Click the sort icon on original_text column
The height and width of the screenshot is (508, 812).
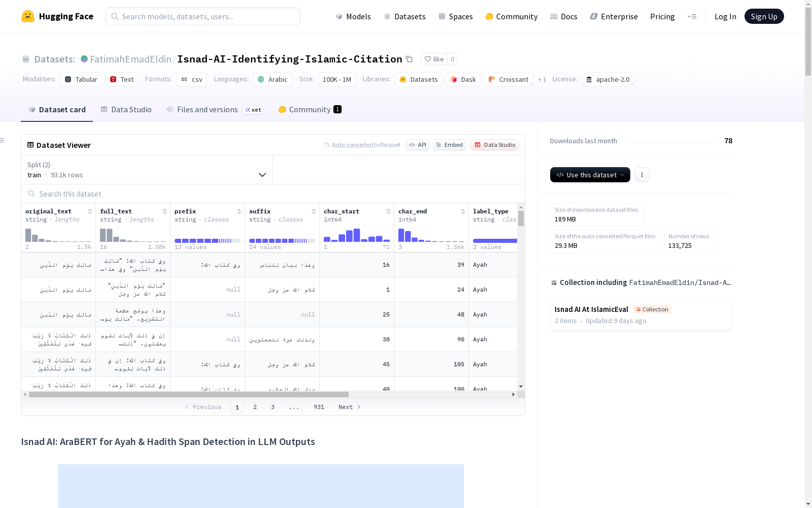(90, 211)
